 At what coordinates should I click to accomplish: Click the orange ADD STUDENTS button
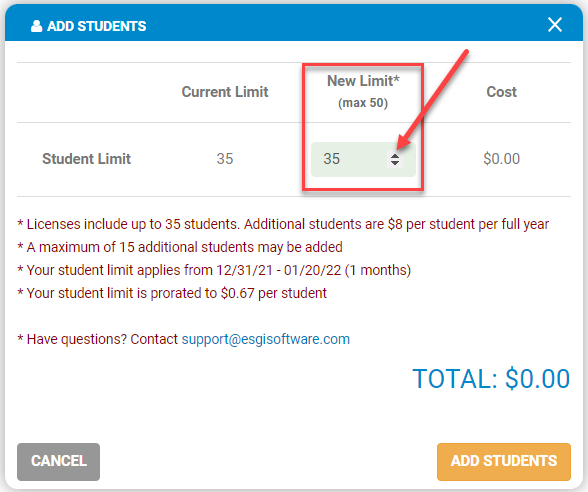(x=504, y=461)
